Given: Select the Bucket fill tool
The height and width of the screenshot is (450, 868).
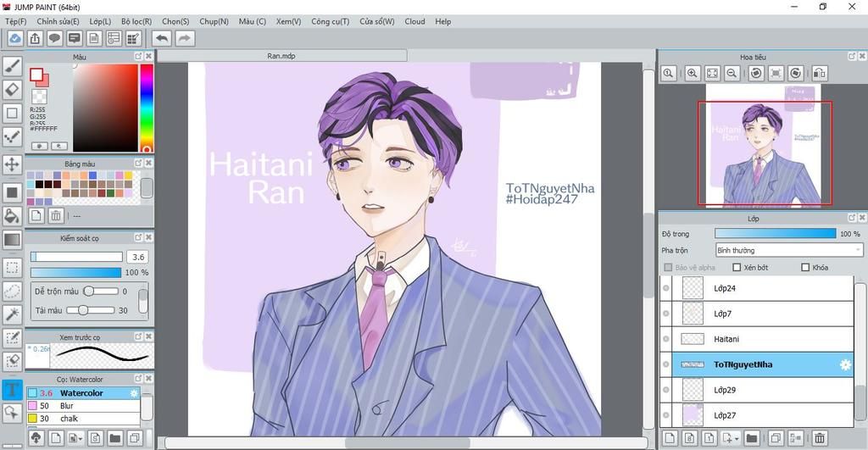Looking at the screenshot, I should pyautogui.click(x=12, y=216).
